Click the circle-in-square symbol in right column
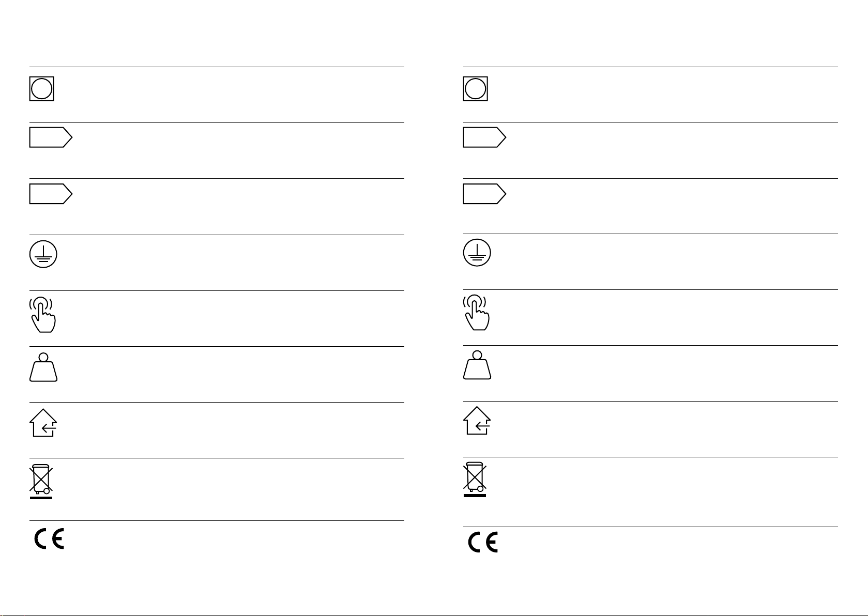 coord(475,89)
